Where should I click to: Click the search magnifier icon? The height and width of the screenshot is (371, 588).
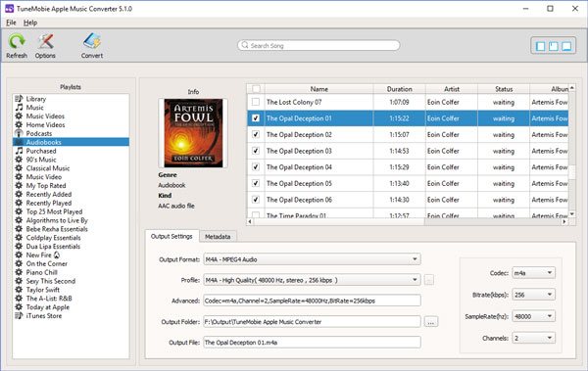pyautogui.click(x=245, y=45)
